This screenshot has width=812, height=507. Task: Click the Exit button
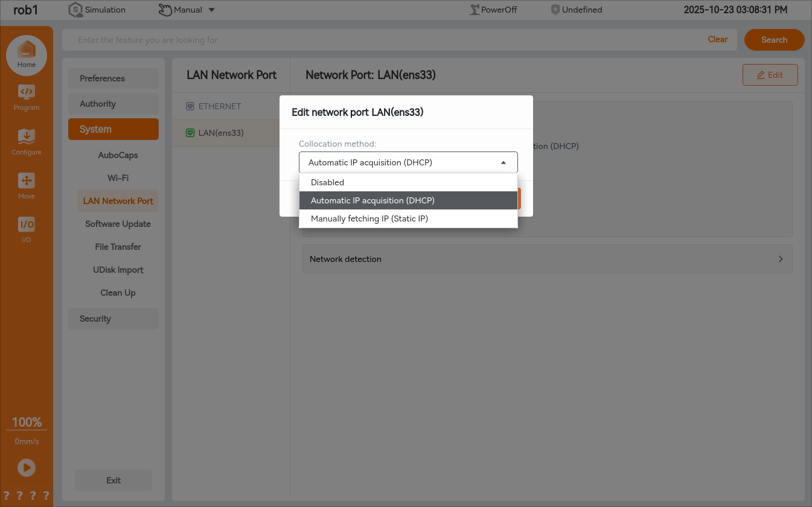click(113, 480)
